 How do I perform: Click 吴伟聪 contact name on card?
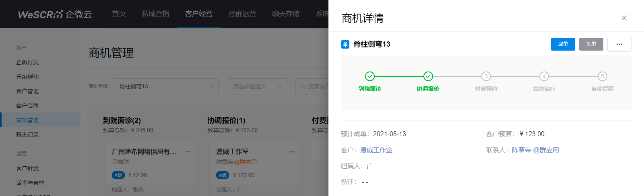tap(120, 162)
